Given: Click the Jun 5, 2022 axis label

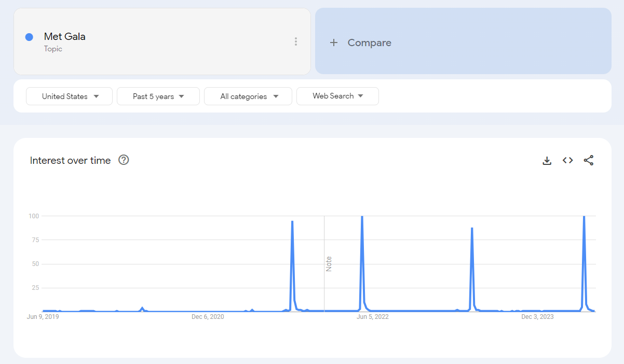Looking at the screenshot, I should pos(373,317).
